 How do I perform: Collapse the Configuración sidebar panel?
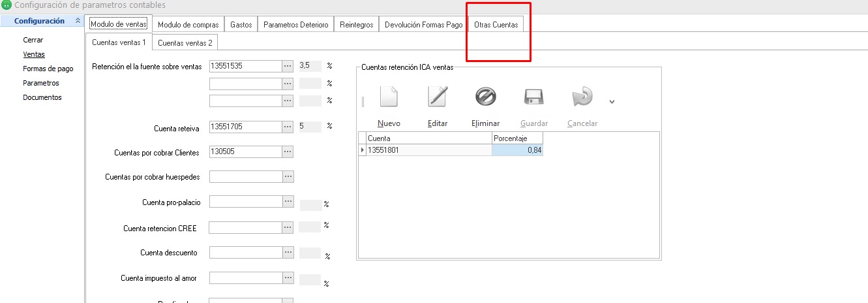78,21
